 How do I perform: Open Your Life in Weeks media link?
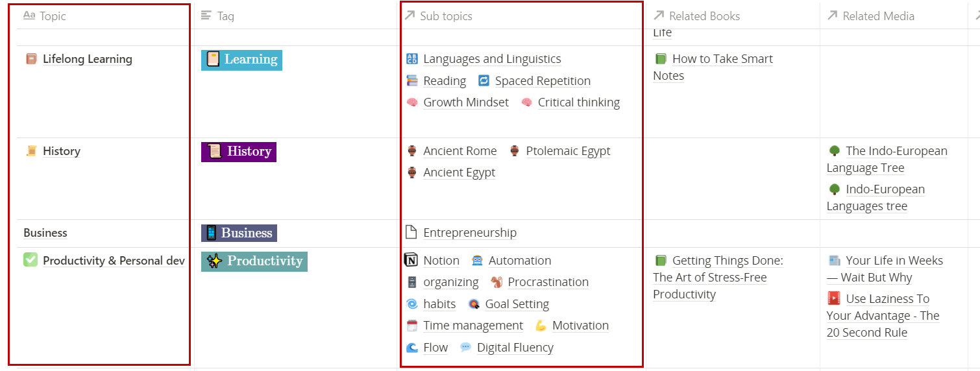[885, 269]
